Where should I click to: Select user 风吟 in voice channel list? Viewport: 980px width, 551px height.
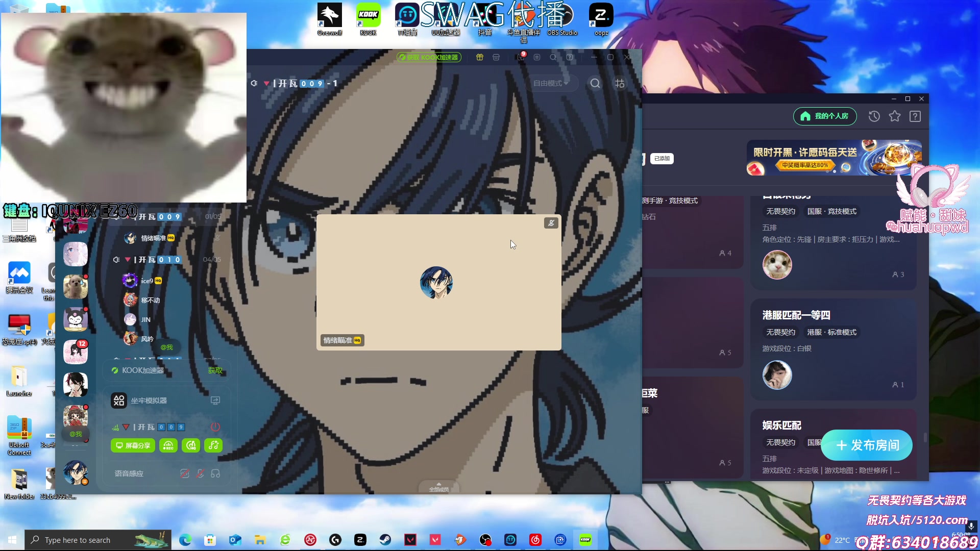139,339
